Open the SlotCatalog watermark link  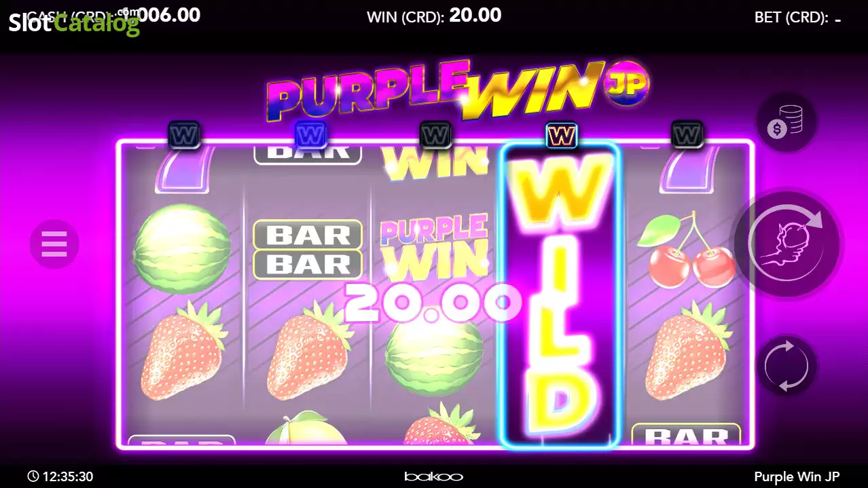coord(74,24)
